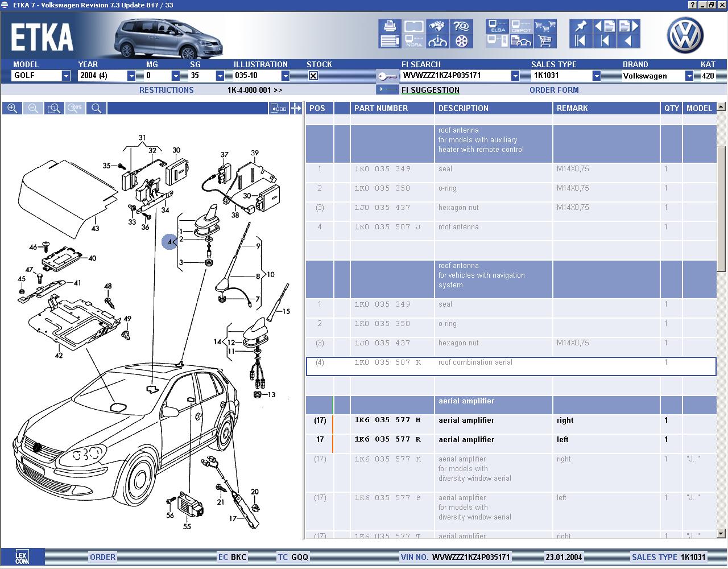The width and height of the screenshot is (728, 569).
Task: Open the ELSA workshop information icon
Action: tap(497, 26)
